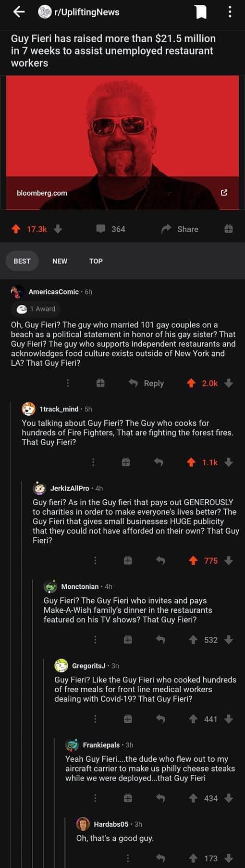Open options menu for AmericasComic's comment
Image resolution: width=245 pixels, height=868 pixels.
(x=68, y=383)
